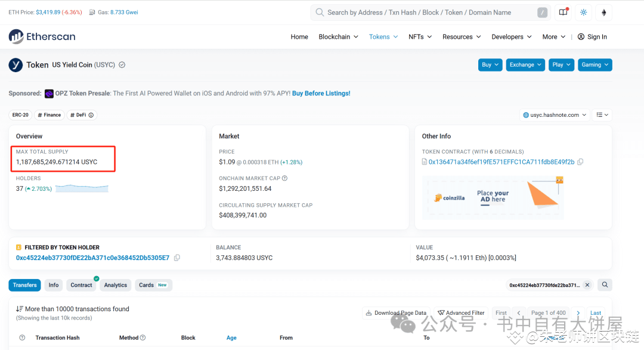
Task: Go to the Home page
Action: click(299, 37)
